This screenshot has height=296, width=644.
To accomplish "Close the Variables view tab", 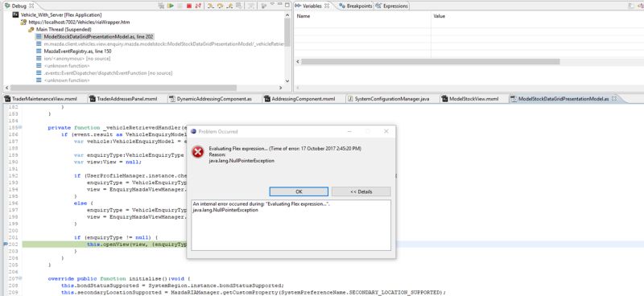I will click(327, 6).
